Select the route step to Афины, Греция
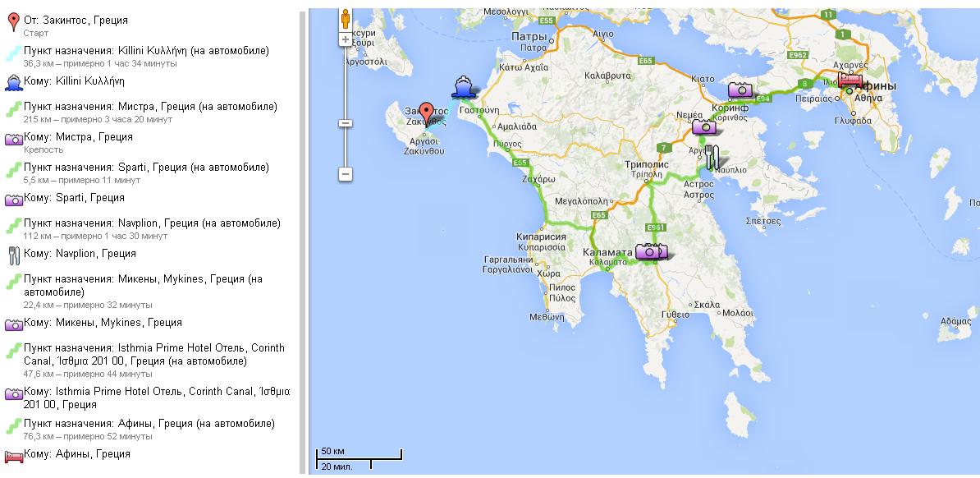Viewport: 980px width, 478px height. 149,424
